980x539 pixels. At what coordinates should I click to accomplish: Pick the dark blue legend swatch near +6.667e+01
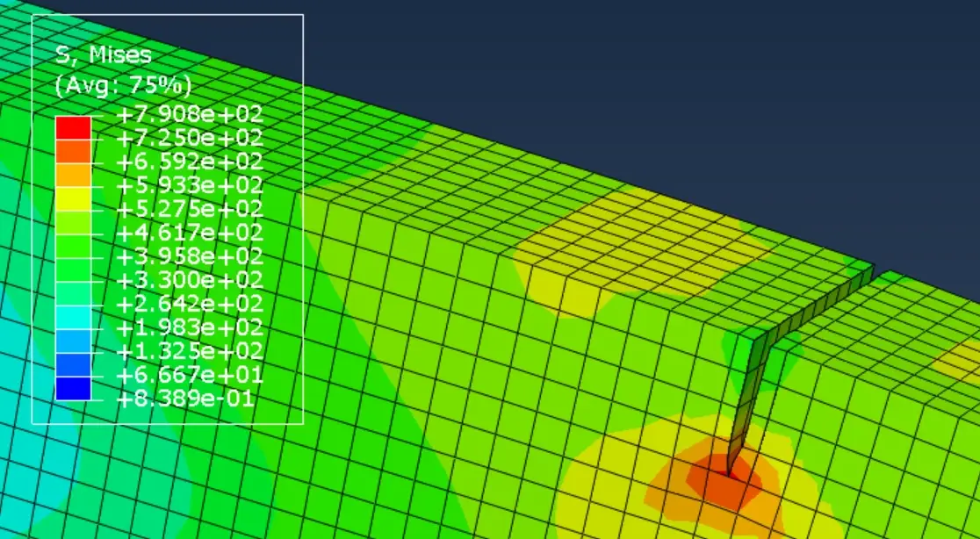(x=73, y=389)
